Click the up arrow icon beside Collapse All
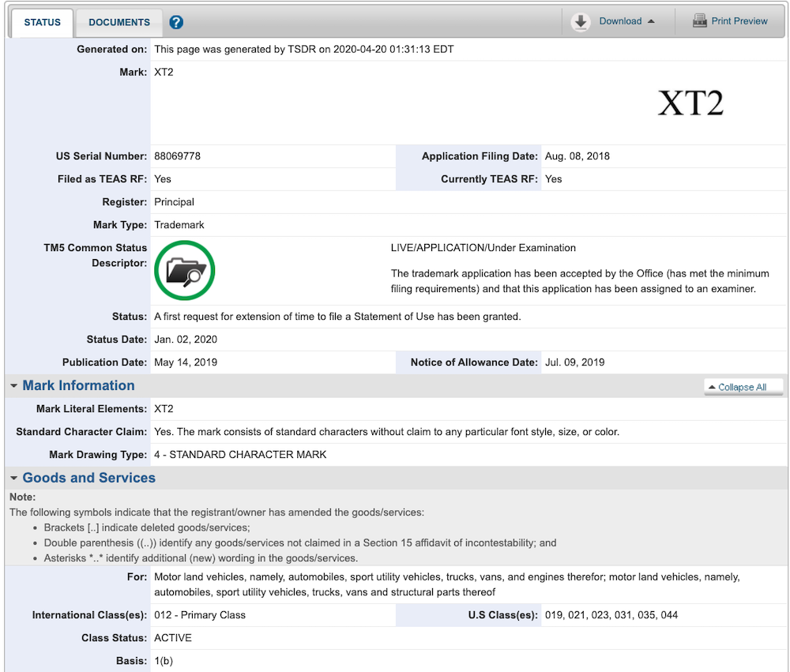The width and height of the screenshot is (790, 672). (x=712, y=388)
